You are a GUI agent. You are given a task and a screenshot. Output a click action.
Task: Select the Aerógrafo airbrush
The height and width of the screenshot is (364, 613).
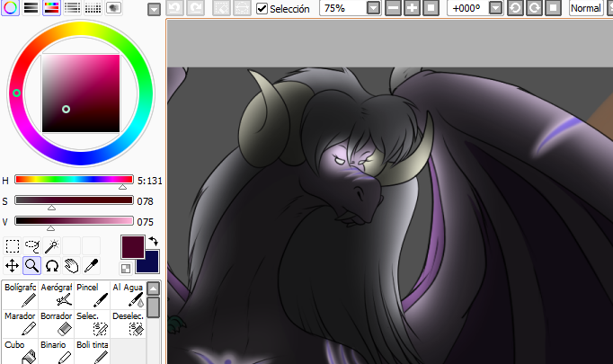click(x=56, y=295)
